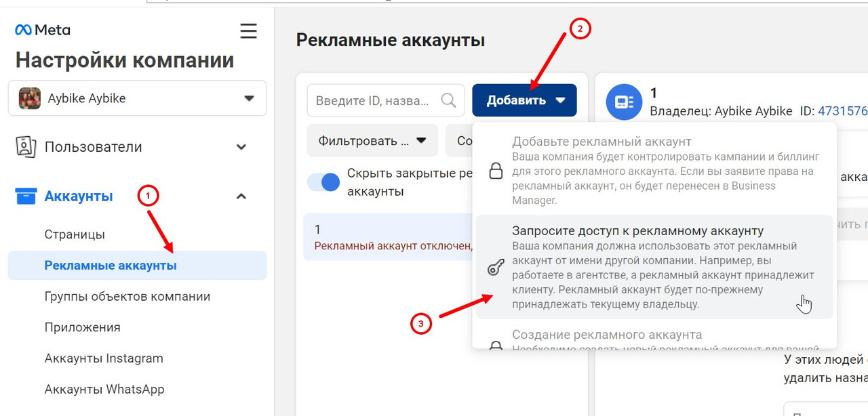Open the hamburger menu icon
868x416 pixels.
tap(249, 31)
